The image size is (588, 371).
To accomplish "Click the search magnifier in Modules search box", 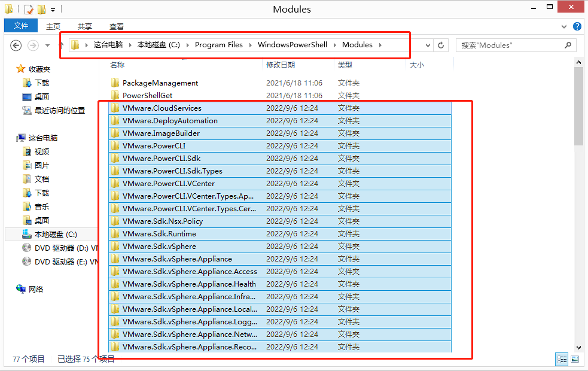I will click(567, 45).
